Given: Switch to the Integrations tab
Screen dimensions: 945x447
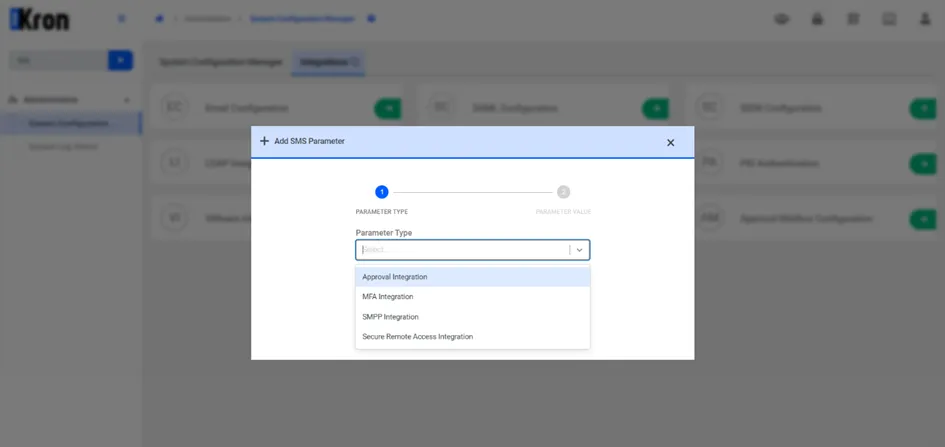Looking at the screenshot, I should [328, 62].
